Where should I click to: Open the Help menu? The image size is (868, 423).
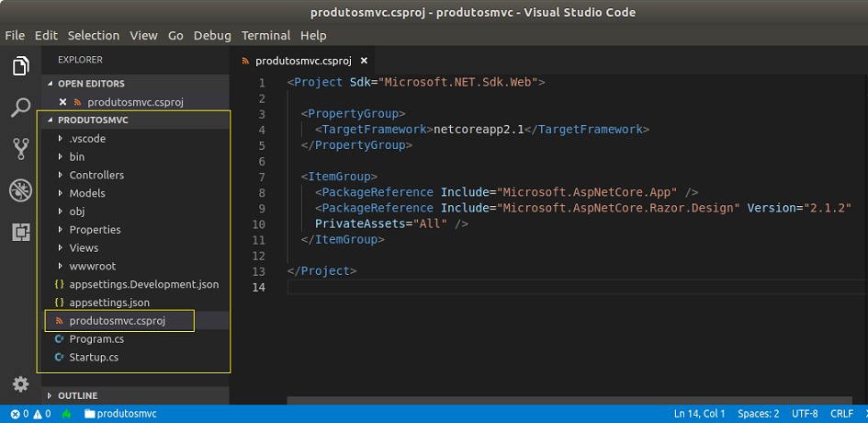point(313,36)
